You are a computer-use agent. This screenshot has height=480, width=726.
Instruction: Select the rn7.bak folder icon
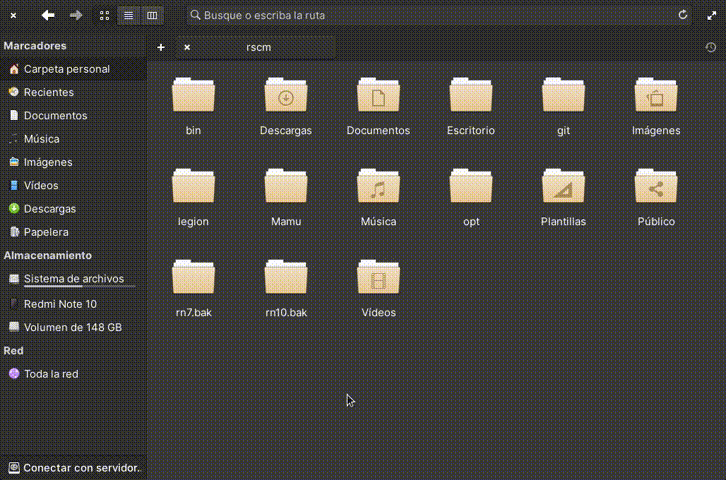click(x=193, y=277)
